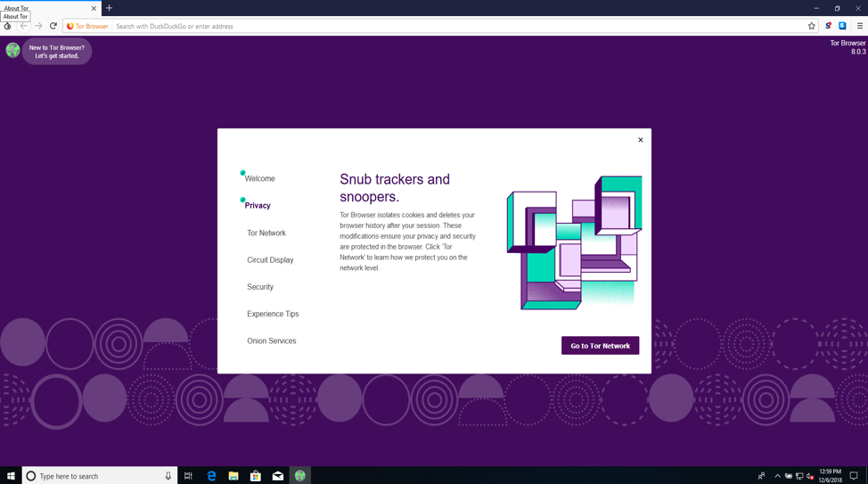Image resolution: width=868 pixels, height=484 pixels.
Task: Click the network tray icon
Action: click(x=799, y=476)
